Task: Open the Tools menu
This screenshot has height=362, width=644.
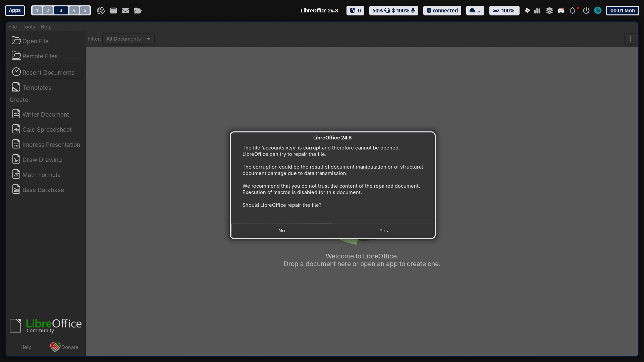Action: [29, 27]
